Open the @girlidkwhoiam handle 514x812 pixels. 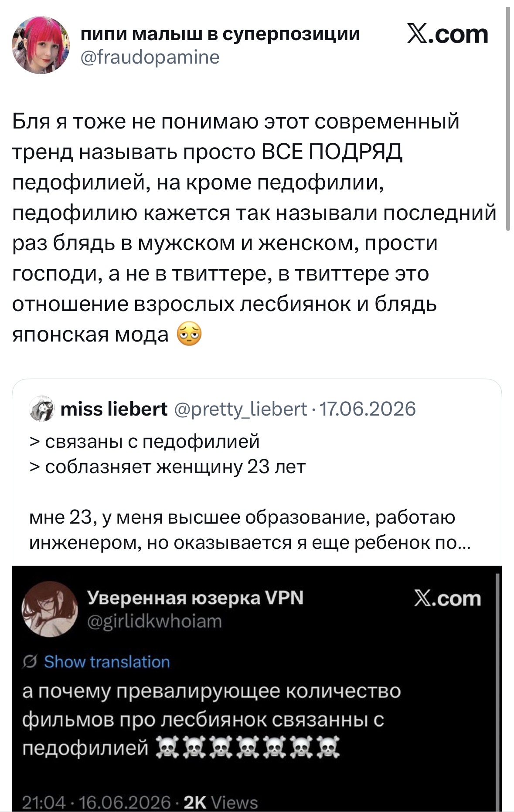[x=155, y=621]
